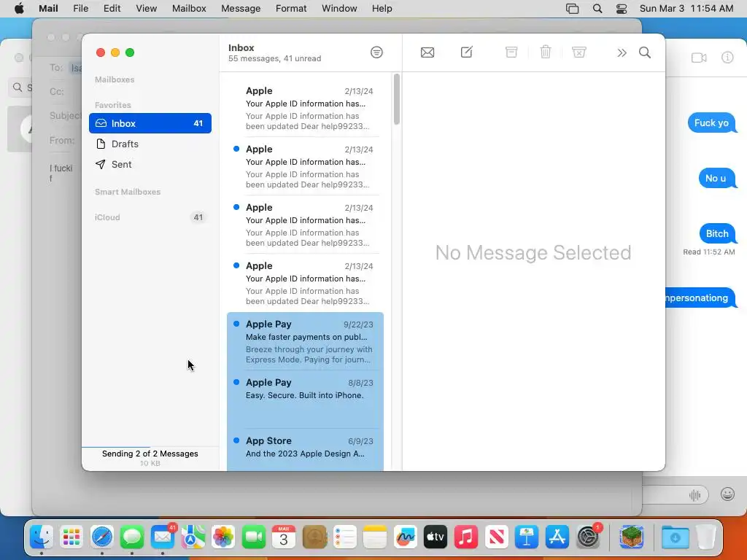Open the Trash from the Dock
Screen dimensions: 747x560
tap(706, 537)
